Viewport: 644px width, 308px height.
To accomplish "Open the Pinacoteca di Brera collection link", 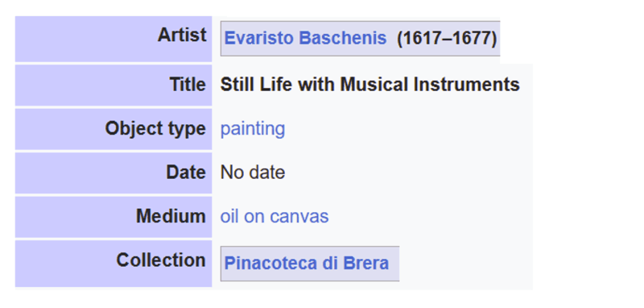I will [x=307, y=263].
